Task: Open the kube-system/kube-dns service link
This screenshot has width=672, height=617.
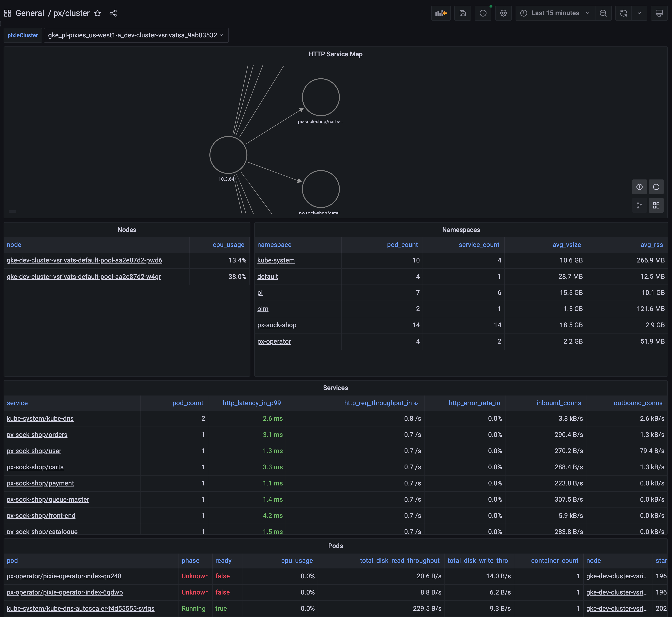Action: pyautogui.click(x=40, y=418)
